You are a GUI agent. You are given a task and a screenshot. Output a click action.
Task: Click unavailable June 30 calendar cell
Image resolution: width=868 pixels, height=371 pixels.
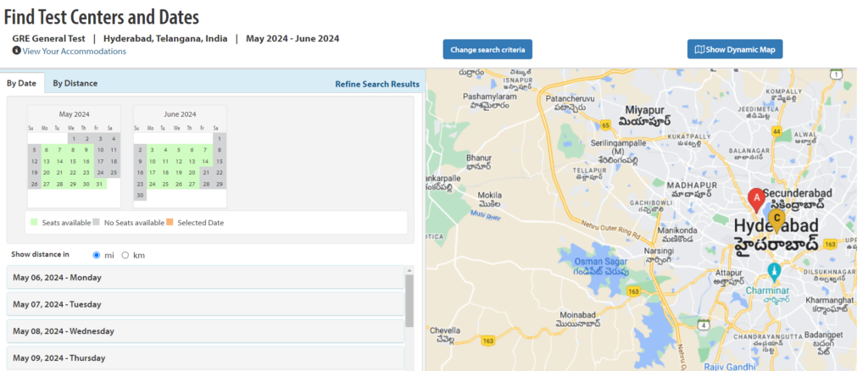(x=140, y=195)
